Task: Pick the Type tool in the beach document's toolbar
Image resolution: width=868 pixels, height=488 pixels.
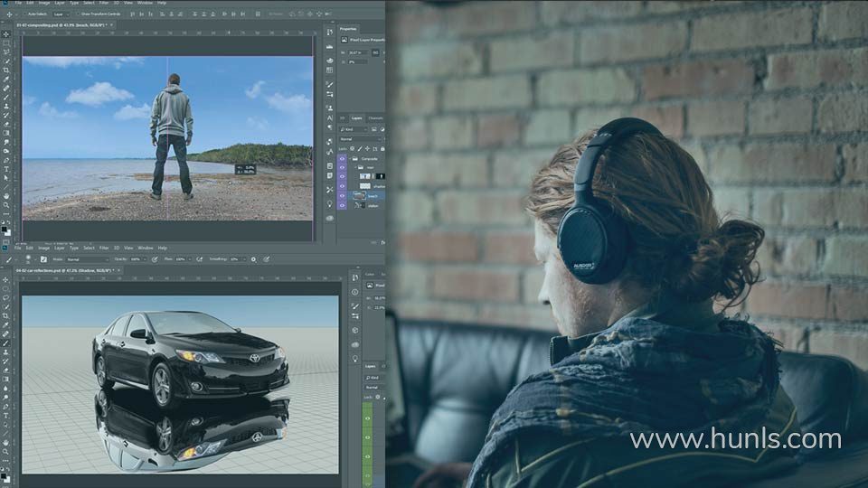Action: [5, 169]
